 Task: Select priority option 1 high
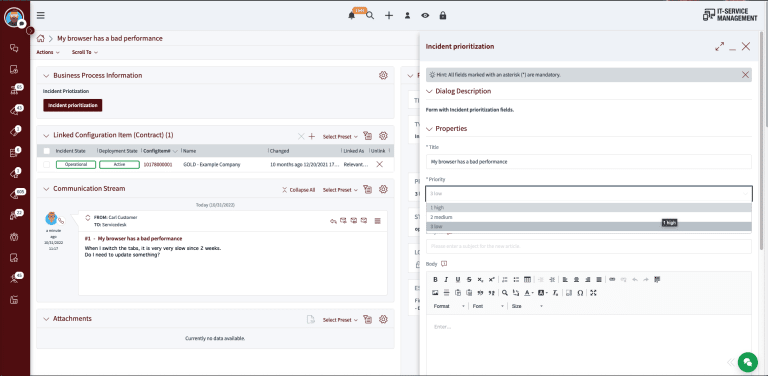588,208
